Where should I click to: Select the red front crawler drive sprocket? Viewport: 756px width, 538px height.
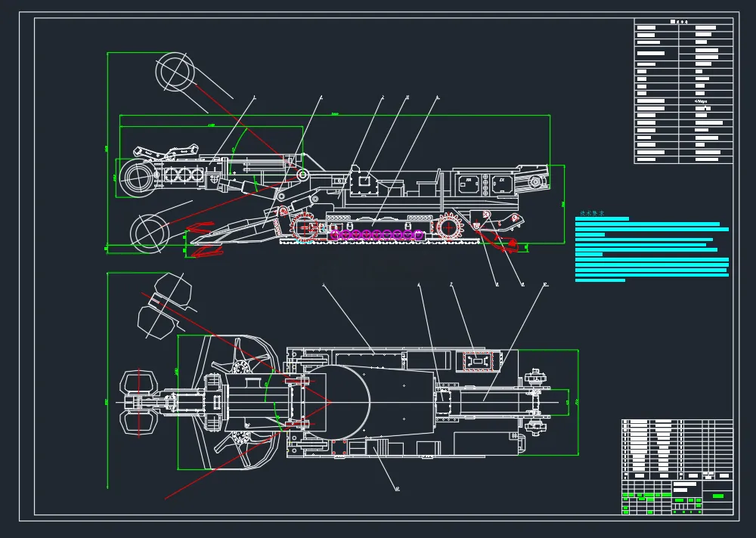[304, 227]
